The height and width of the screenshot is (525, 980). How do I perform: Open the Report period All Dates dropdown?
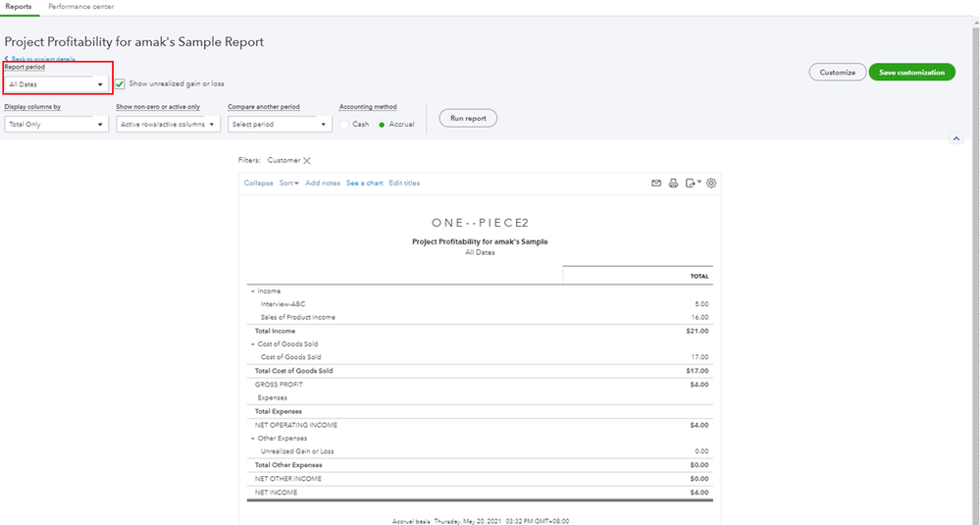56,84
